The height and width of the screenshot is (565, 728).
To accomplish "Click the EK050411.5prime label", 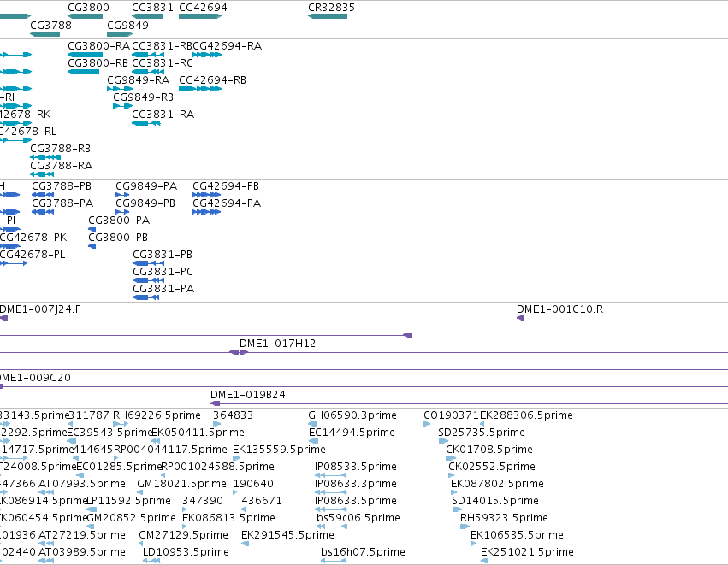I will [x=198, y=433].
